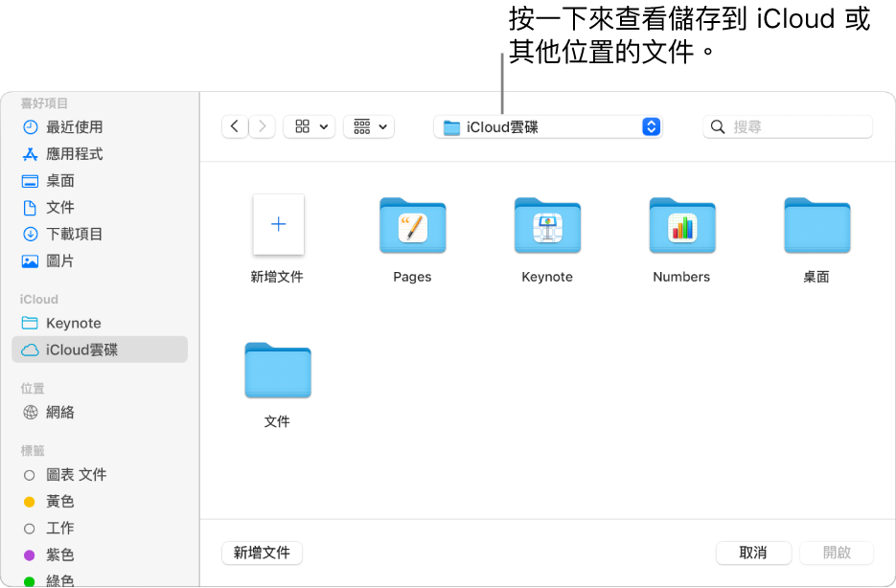
Task: Choose the 工作 tag
Action: click(x=100, y=528)
